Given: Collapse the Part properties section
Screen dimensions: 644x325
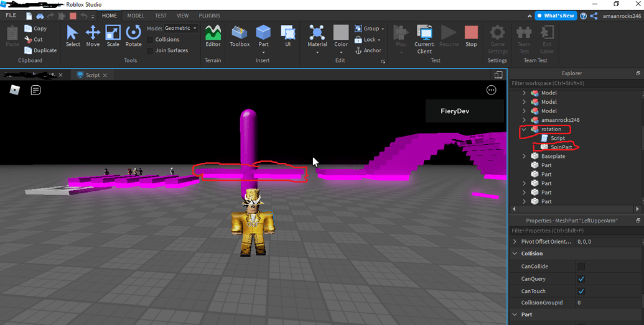Looking at the screenshot, I should (x=515, y=314).
